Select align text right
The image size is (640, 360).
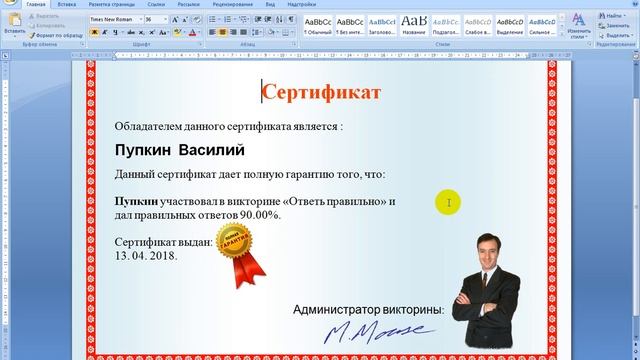tap(233, 32)
